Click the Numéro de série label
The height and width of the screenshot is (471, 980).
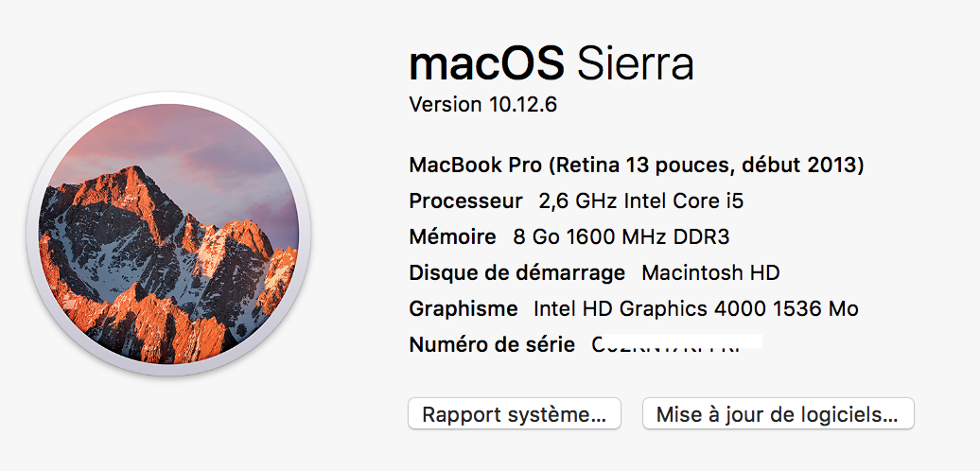(x=491, y=344)
